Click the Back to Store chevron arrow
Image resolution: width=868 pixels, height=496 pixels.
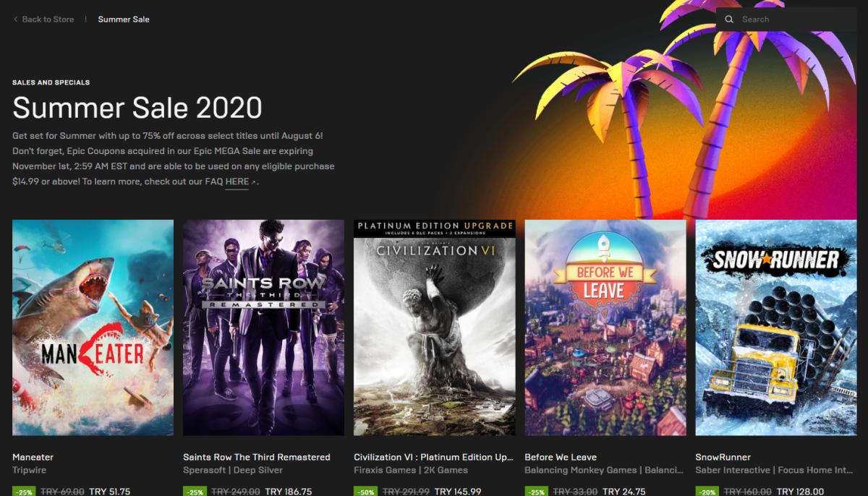(x=16, y=20)
